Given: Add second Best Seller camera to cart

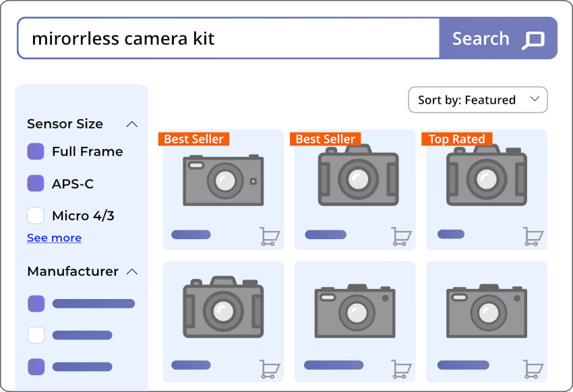Looking at the screenshot, I should point(401,236).
